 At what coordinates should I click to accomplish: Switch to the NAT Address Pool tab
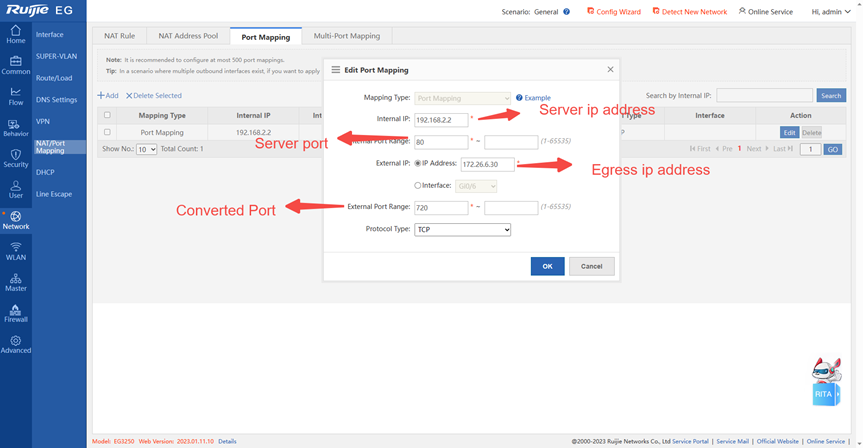click(x=188, y=36)
